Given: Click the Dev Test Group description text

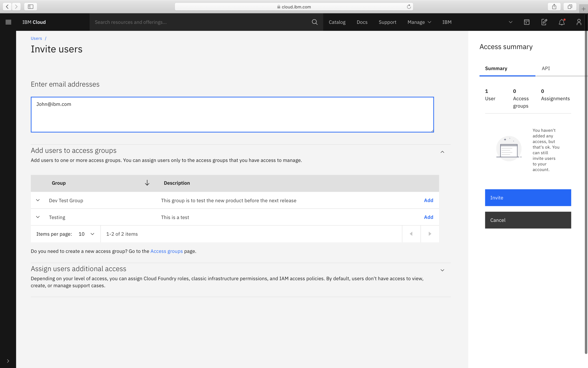Looking at the screenshot, I should (x=228, y=201).
